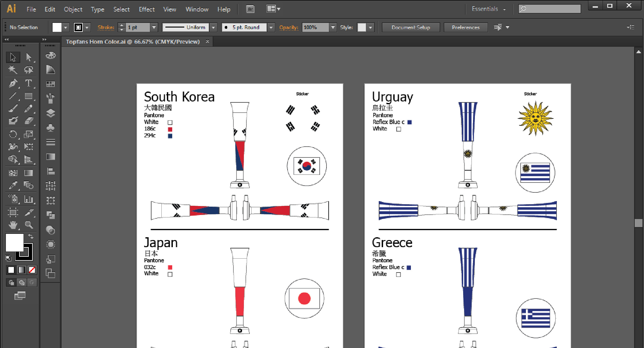
Task: Select the Magic Wand tool
Action: click(x=13, y=70)
